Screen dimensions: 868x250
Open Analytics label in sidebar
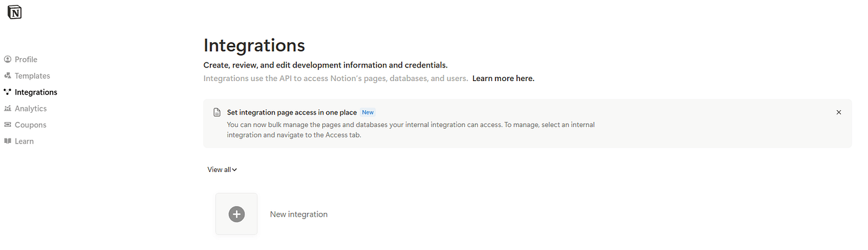point(31,108)
